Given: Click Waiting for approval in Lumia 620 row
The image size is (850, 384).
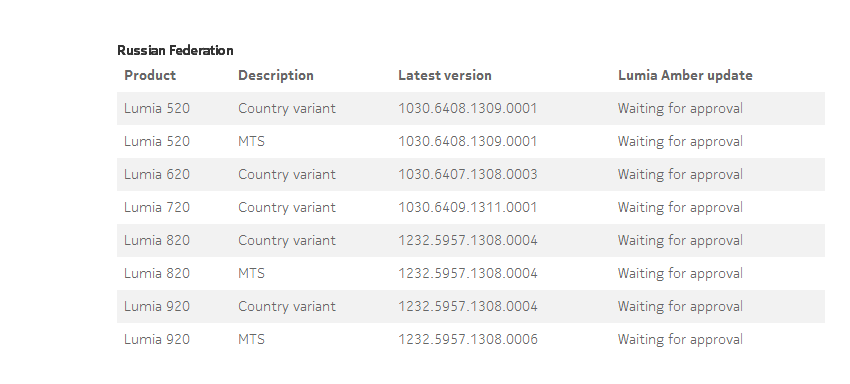Looking at the screenshot, I should coord(680,175).
